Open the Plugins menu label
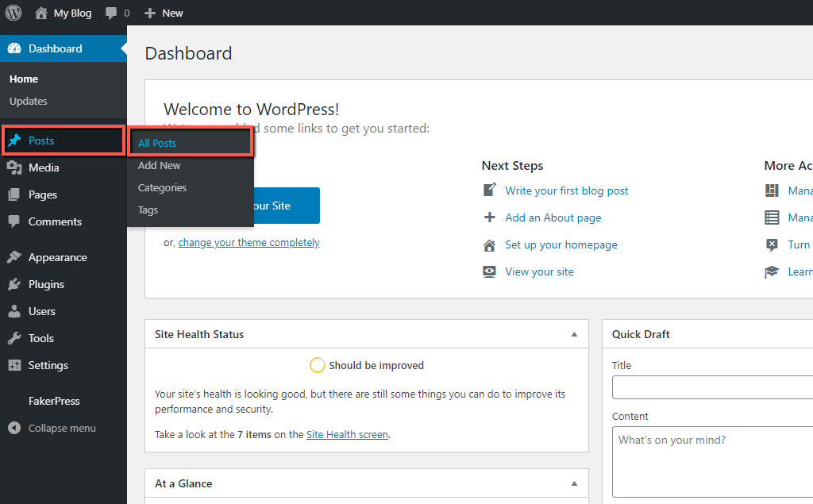813x504 pixels. 46,284
